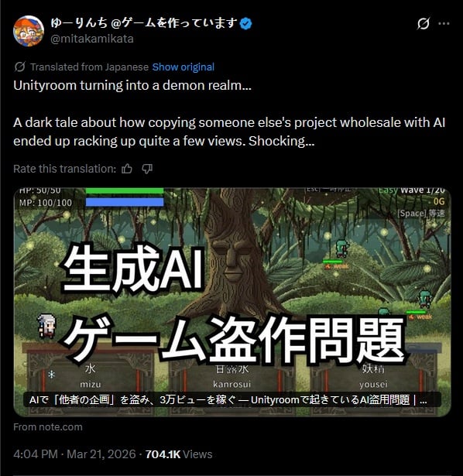Open the note.com article card image

232,302
